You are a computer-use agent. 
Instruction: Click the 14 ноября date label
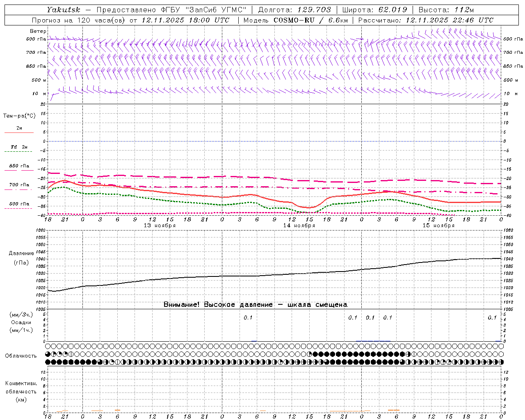(x=299, y=226)
